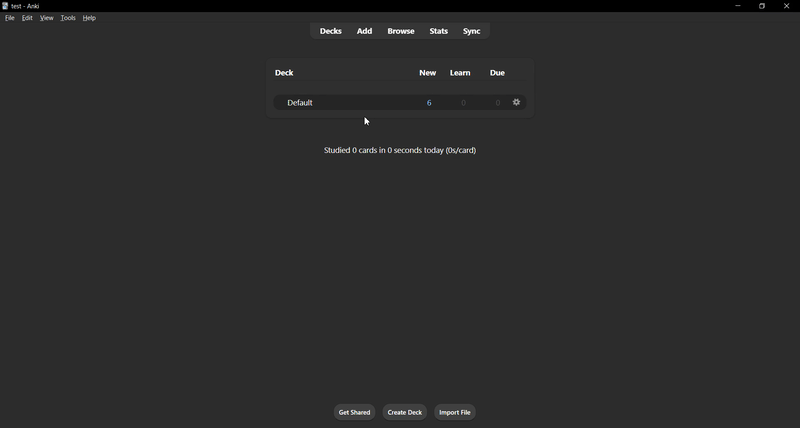The height and width of the screenshot is (428, 800).
Task: Minimize the Anki window
Action: (738, 6)
